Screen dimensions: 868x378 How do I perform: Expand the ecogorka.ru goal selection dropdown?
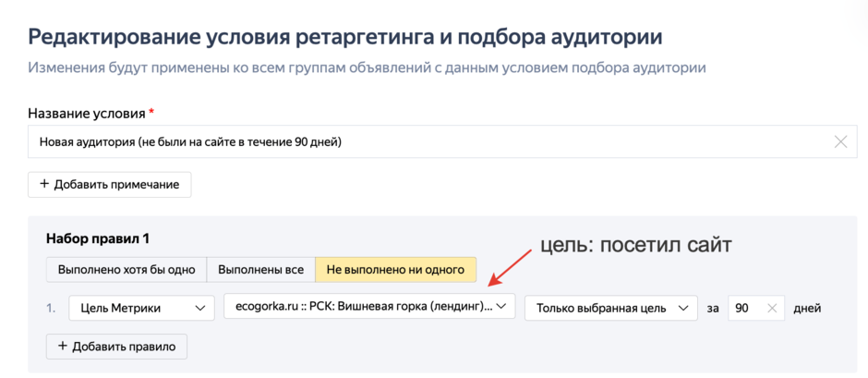point(369,308)
